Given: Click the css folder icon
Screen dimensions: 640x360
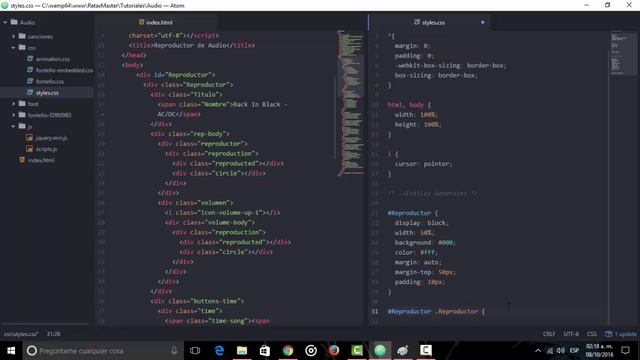Looking at the screenshot, I should (x=22, y=48).
